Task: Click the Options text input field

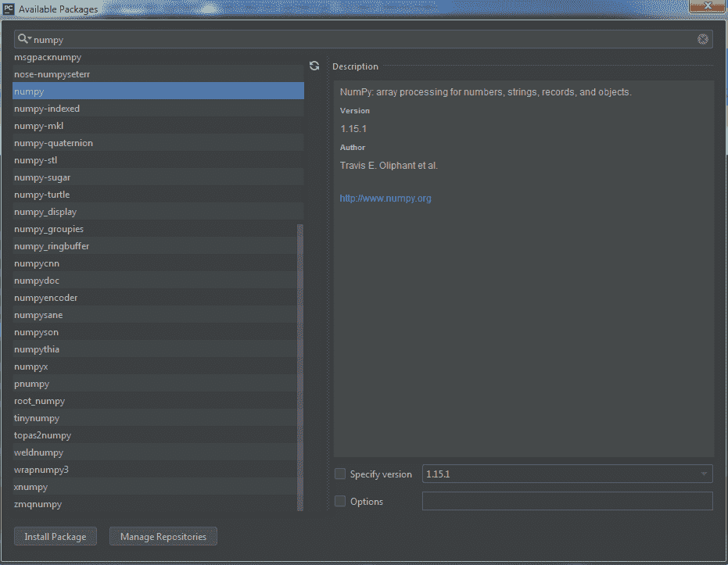Action: [567, 502]
